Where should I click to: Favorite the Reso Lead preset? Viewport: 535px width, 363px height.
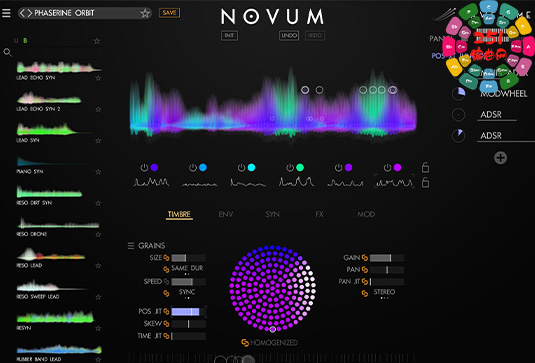(98, 266)
